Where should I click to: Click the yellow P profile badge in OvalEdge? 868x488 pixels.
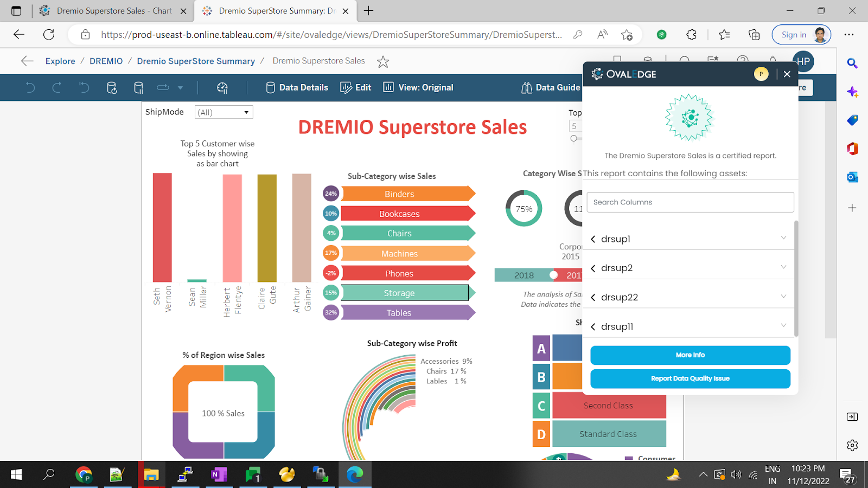coord(761,74)
